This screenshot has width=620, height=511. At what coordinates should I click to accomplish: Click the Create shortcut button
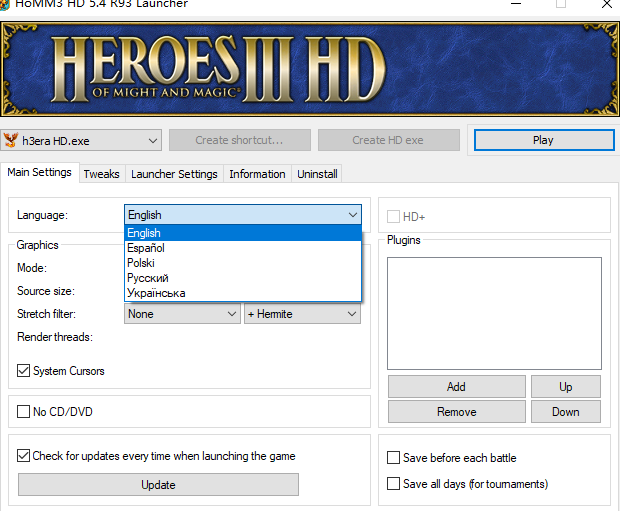[240, 140]
